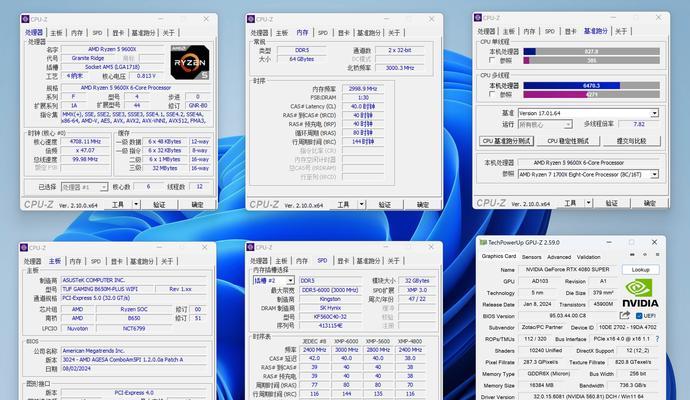
Task: Click the KF560C40-32 part number field
Action: tap(330, 317)
